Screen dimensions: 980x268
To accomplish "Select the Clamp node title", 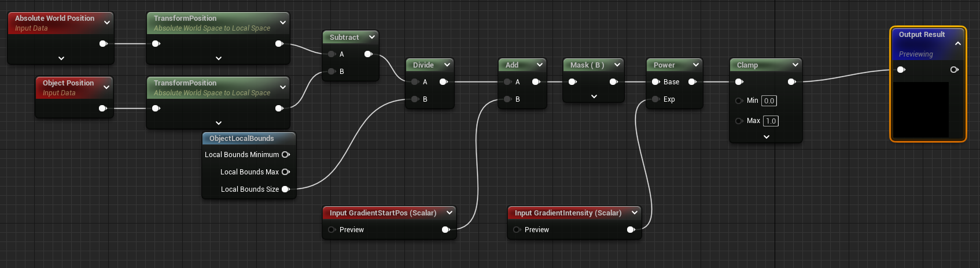I will coord(747,65).
